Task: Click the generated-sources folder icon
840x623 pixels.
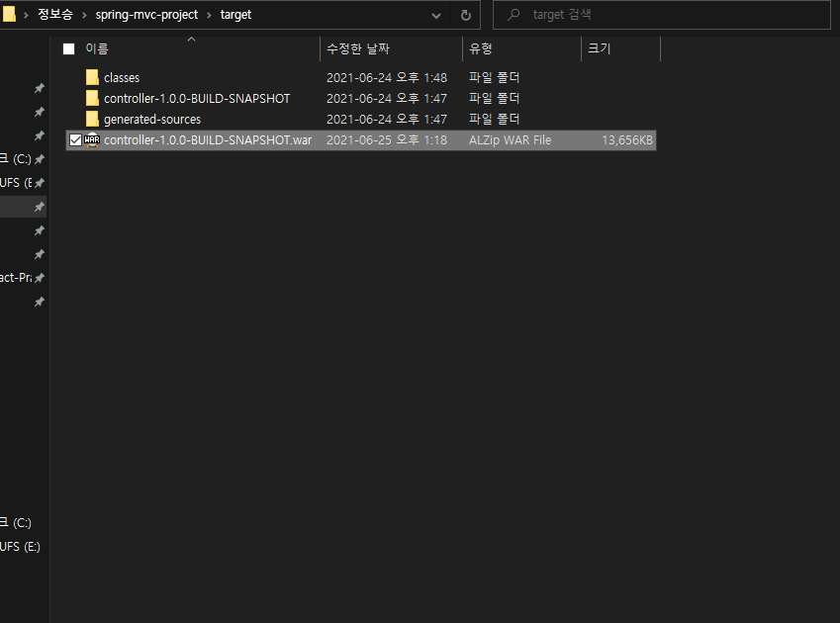Action: click(92, 119)
